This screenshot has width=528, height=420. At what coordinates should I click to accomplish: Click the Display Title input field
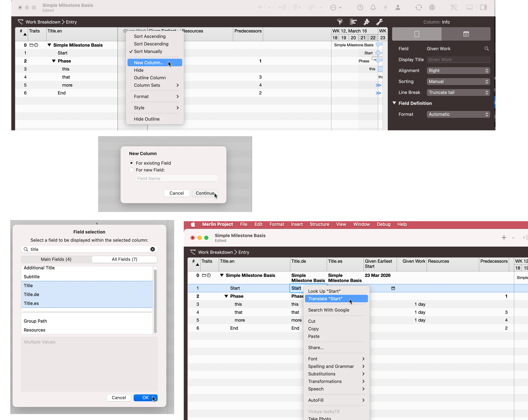(x=458, y=60)
